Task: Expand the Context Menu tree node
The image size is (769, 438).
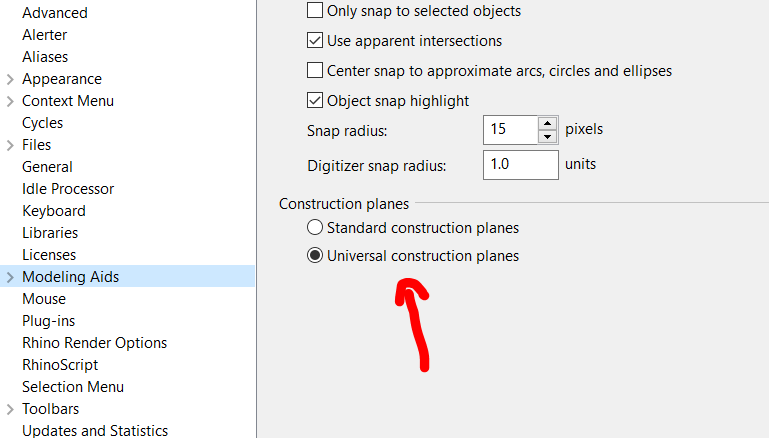Action: pyautogui.click(x=10, y=101)
